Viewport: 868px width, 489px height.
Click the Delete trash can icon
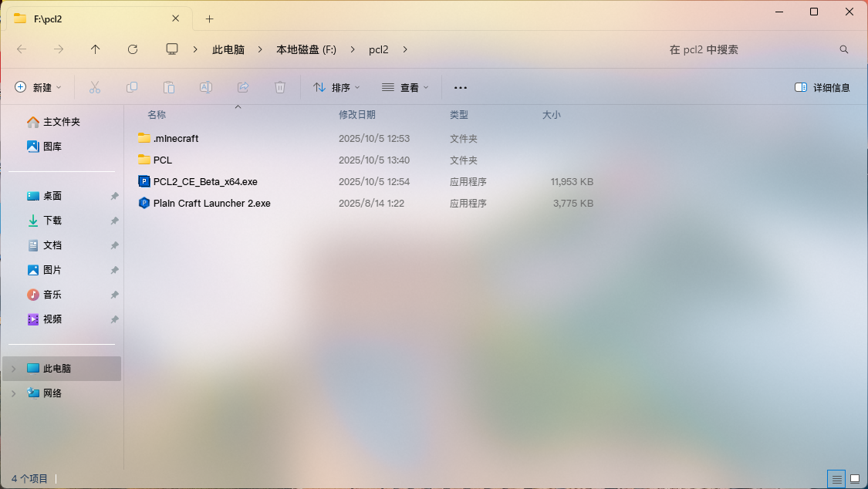click(280, 87)
